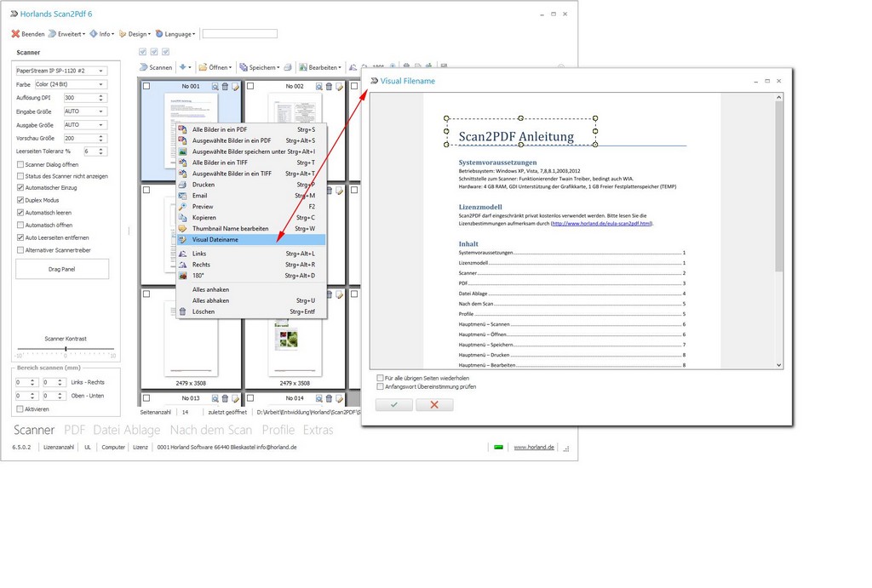Open the Bearbeiten toolbar dropdown

coord(320,67)
